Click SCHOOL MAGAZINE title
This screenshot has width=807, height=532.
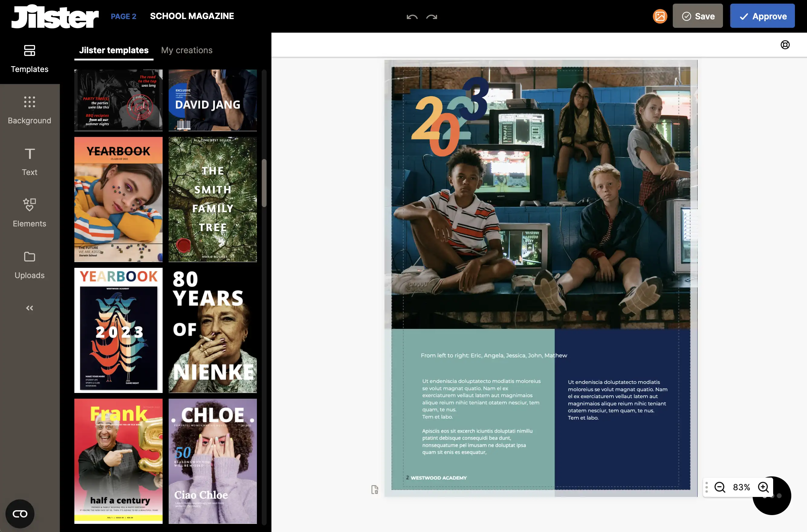192,16
